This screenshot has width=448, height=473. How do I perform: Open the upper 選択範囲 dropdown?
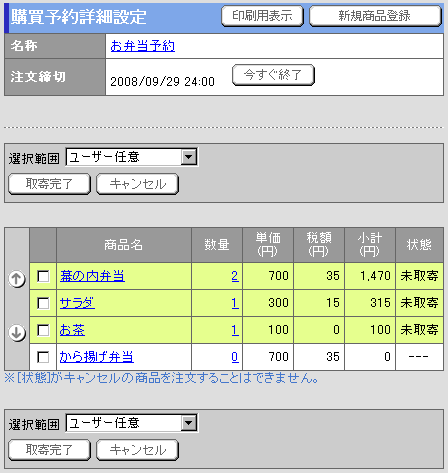pos(132,157)
